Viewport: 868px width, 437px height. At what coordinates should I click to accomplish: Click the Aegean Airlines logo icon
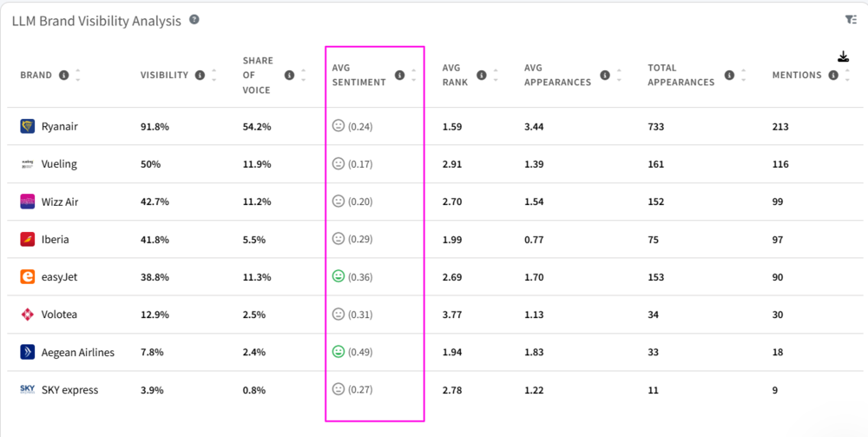[x=28, y=352]
